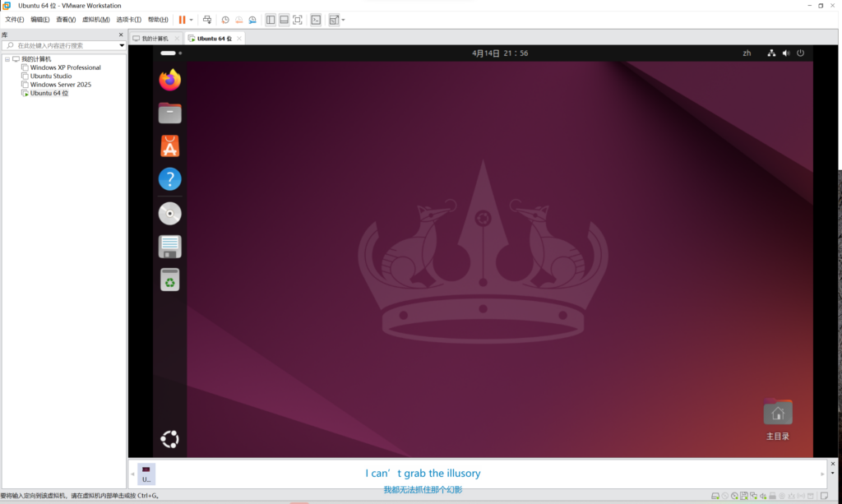
Task: Launch Firefox from the Ubuntu dock
Action: 169,80
